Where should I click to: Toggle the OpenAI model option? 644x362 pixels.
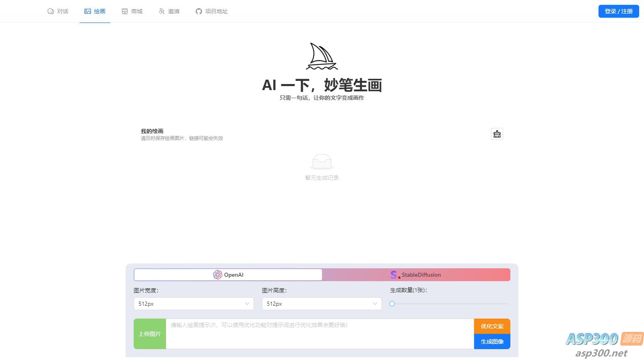228,275
